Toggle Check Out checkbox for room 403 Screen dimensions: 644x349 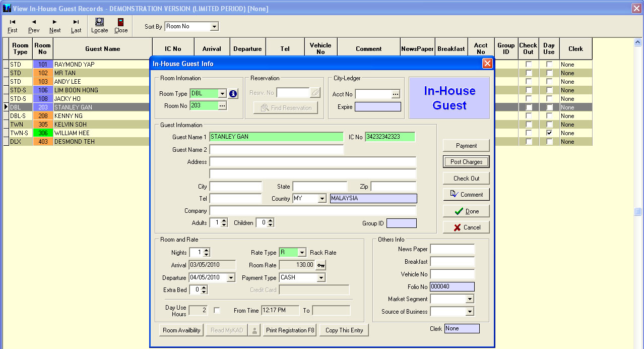pos(528,142)
